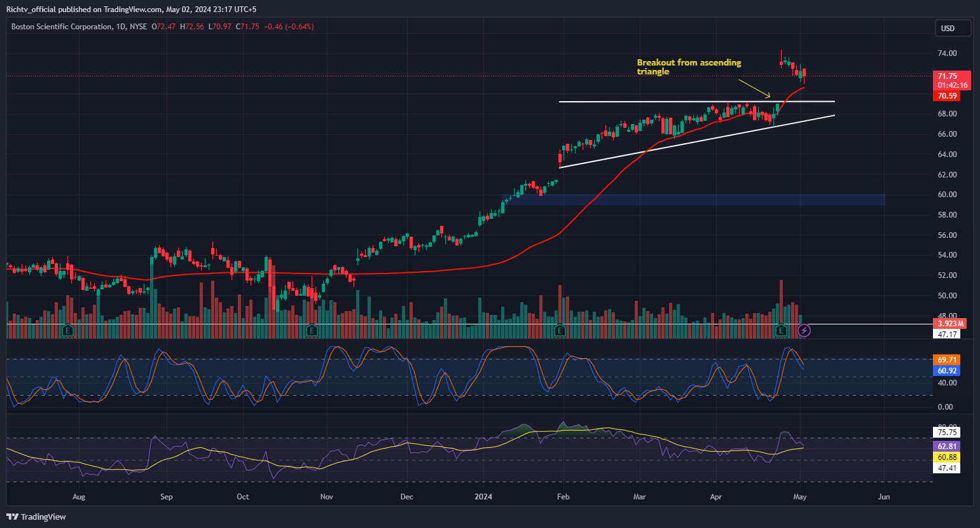Click the high value H72.56 in header
Viewport: 980px width, 528px height.
pyautogui.click(x=192, y=27)
